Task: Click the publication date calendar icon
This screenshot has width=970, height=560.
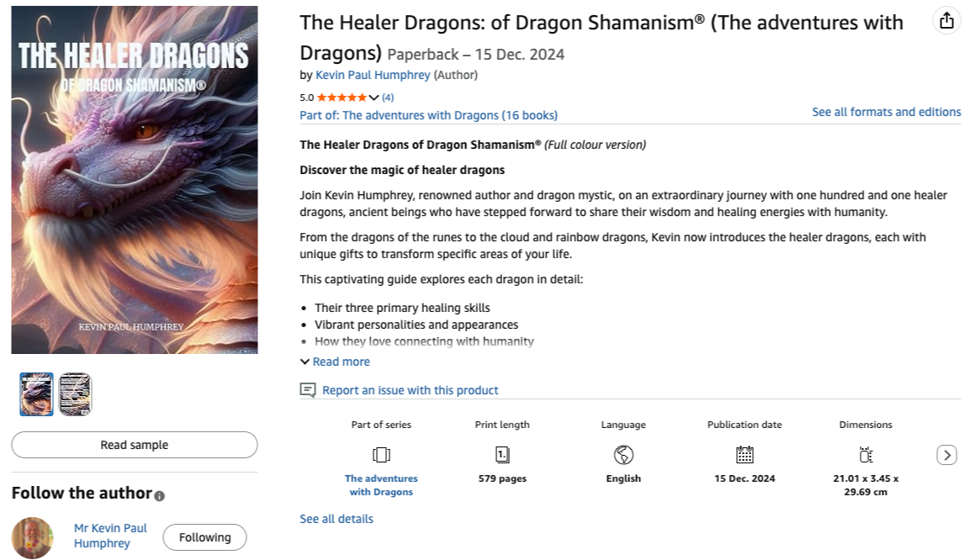Action: pyautogui.click(x=745, y=455)
